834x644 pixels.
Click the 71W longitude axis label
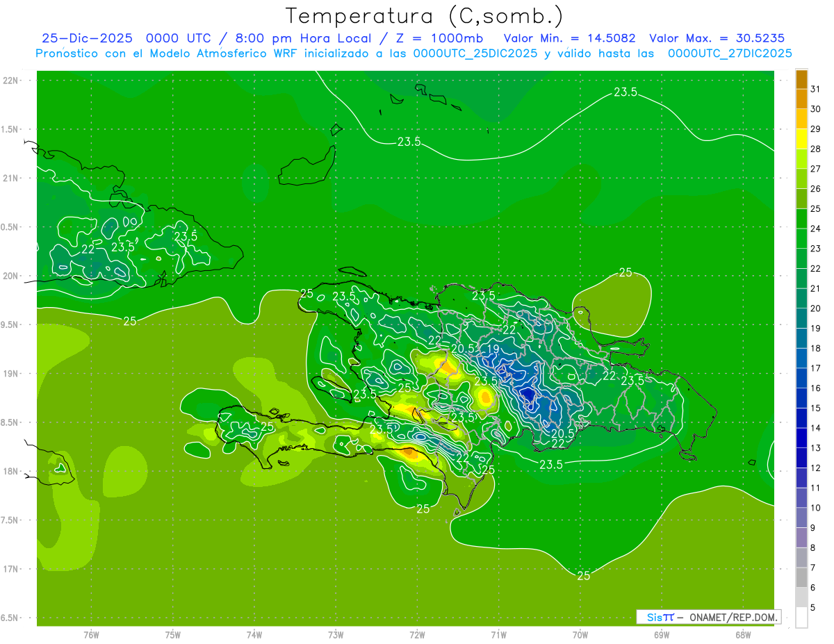click(x=498, y=634)
